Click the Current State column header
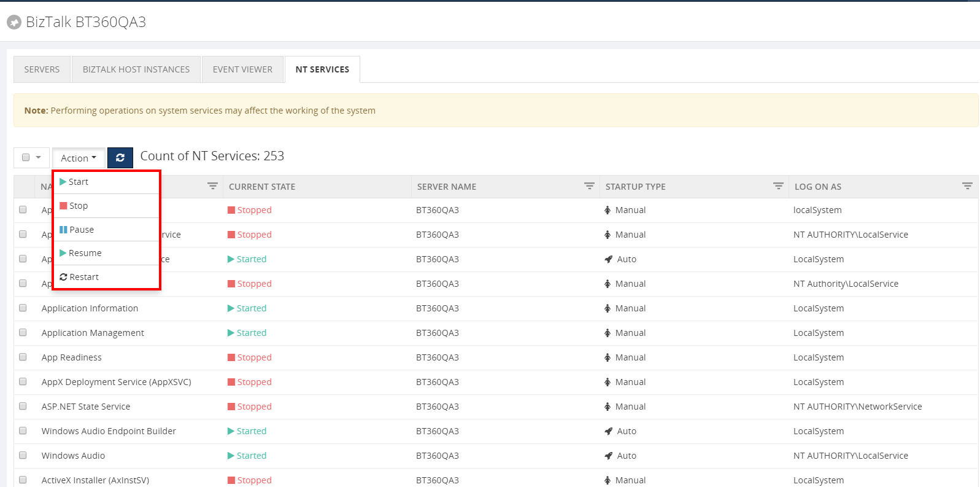Viewport: 980px width, 487px height. click(262, 187)
